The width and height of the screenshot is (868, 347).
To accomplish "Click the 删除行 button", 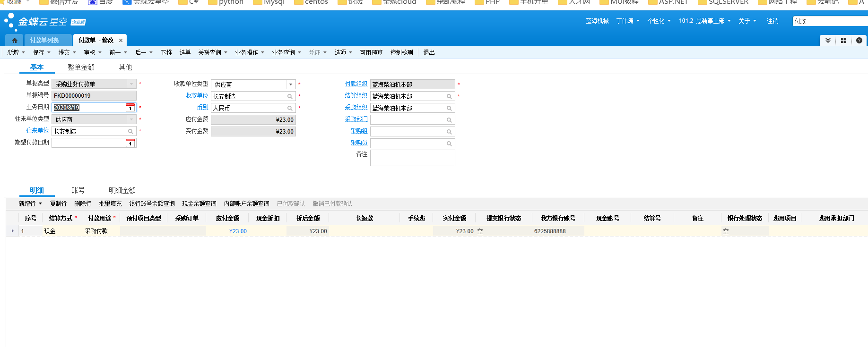I will point(83,203).
